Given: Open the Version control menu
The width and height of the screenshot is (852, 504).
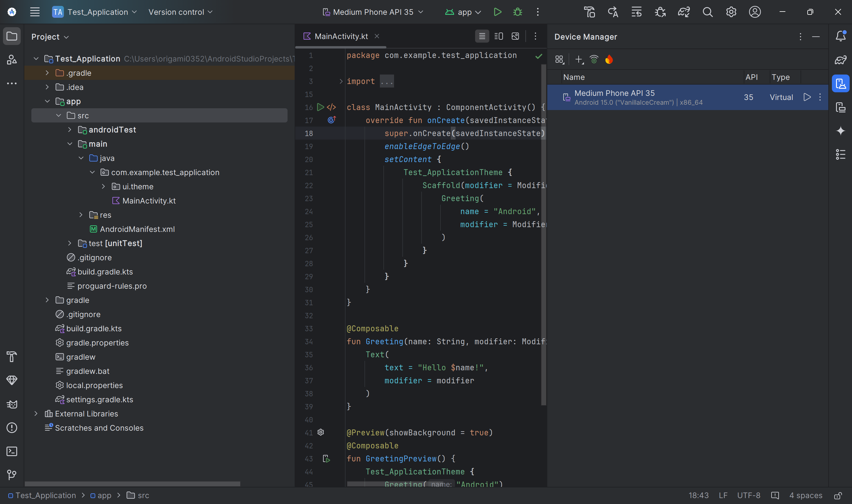Looking at the screenshot, I should (x=180, y=12).
